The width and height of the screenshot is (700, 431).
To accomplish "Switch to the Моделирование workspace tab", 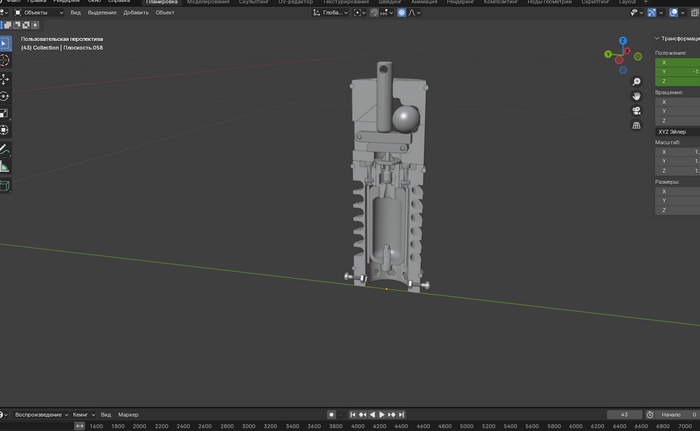I will pyautogui.click(x=207, y=2).
